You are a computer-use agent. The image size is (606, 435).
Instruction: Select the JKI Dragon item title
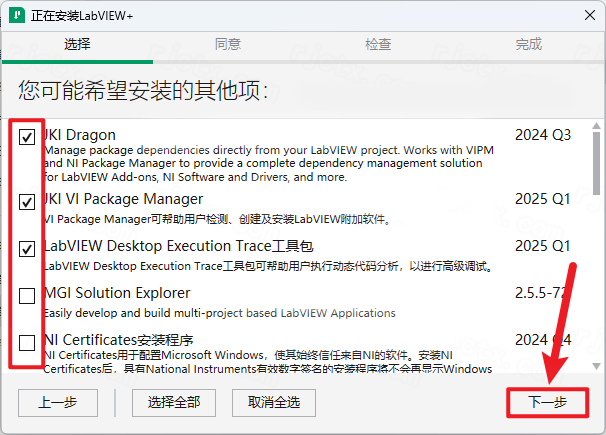point(80,135)
